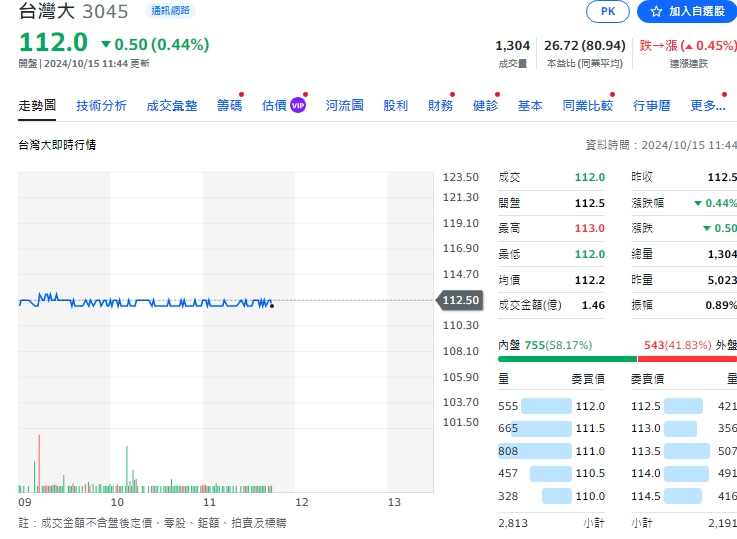This screenshot has width=737, height=539.
Task: Click the tall red volume bar after 09
Action: [x=39, y=463]
